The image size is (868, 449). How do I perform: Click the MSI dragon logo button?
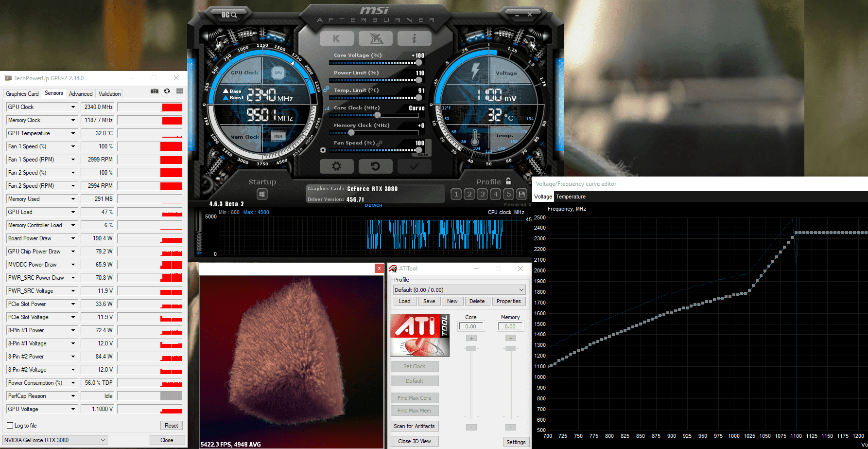(x=375, y=38)
